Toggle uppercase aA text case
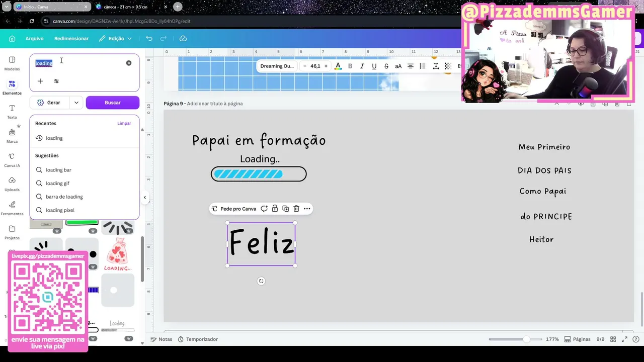Viewport: 644px width, 362px height. [398, 66]
